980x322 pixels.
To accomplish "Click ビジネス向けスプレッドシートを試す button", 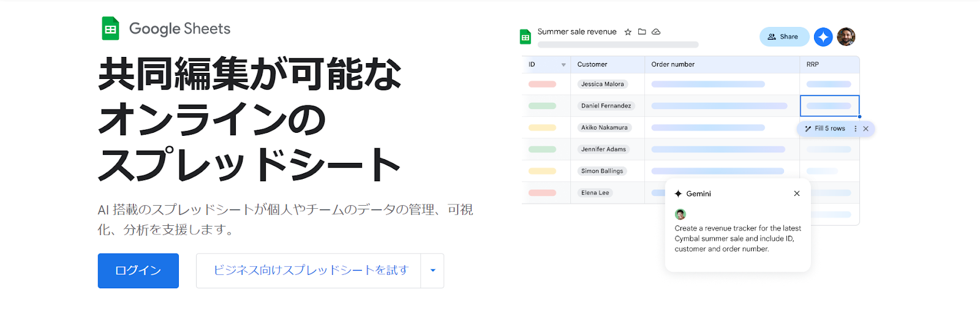I will [x=309, y=271].
